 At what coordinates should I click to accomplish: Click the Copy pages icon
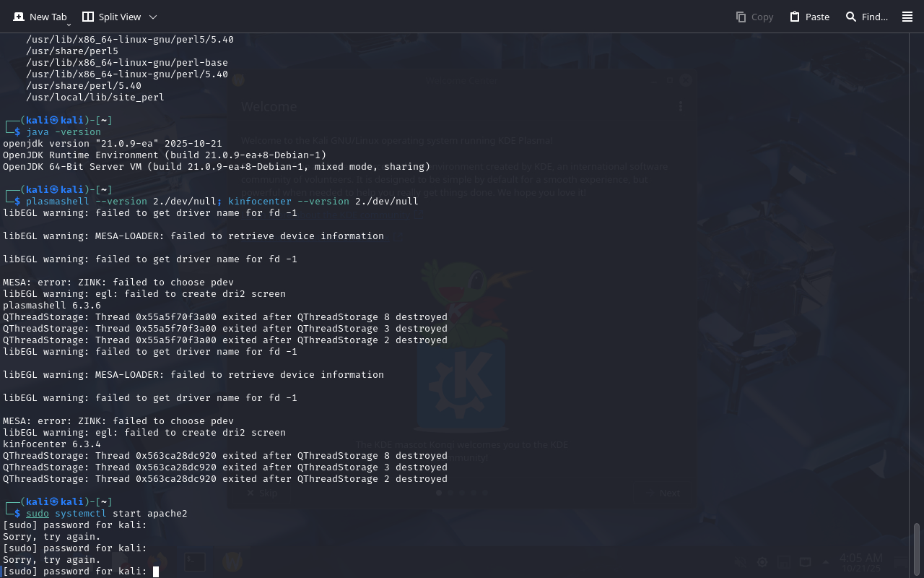point(741,17)
